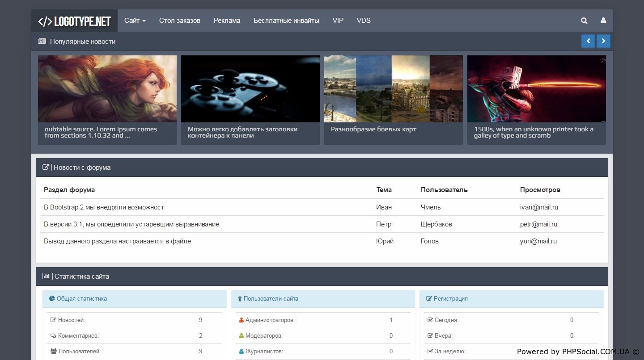644x360 pixels.
Task: Click the search magnifier icon in navbar
Action: [x=584, y=21]
